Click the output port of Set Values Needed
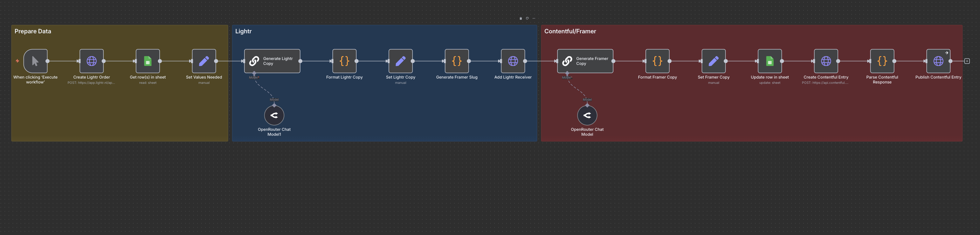Image resolution: width=980 pixels, height=235 pixels. tap(216, 61)
